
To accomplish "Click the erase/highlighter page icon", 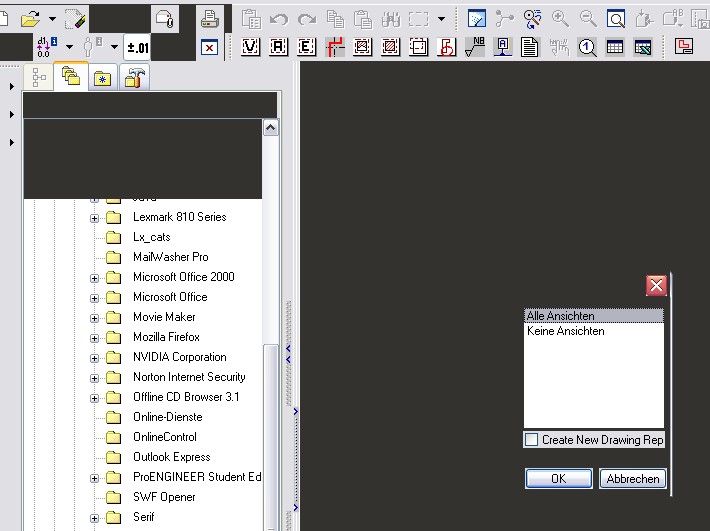I will pyautogui.click(x=75, y=19).
